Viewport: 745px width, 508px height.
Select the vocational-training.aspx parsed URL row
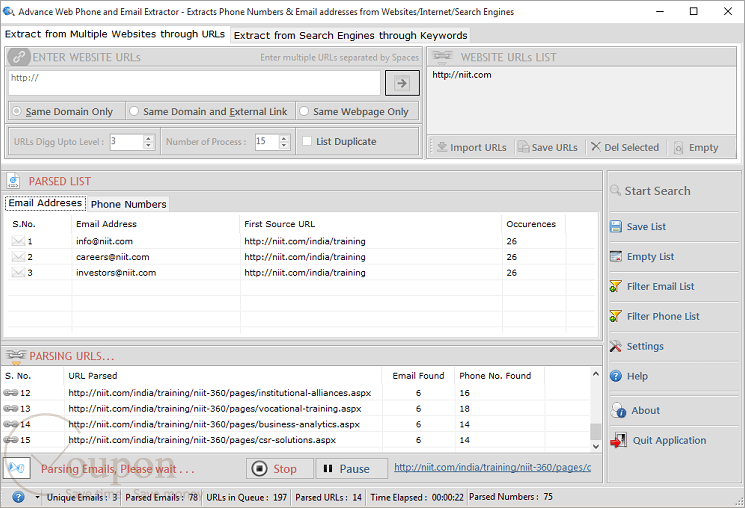[296, 408]
